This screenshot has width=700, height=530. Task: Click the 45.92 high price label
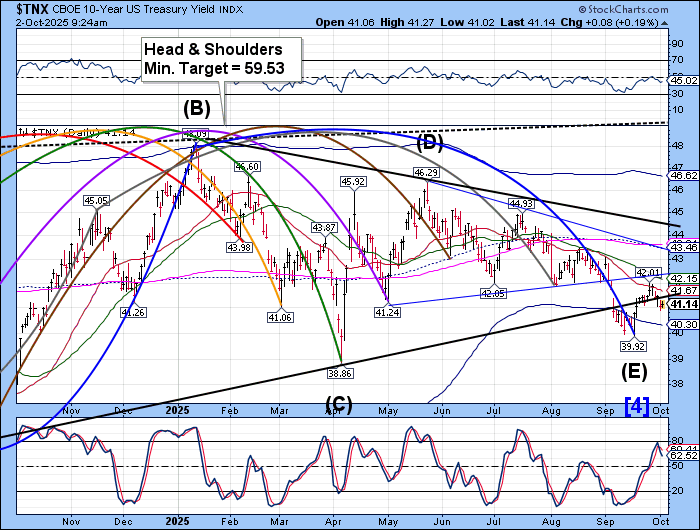click(x=352, y=181)
